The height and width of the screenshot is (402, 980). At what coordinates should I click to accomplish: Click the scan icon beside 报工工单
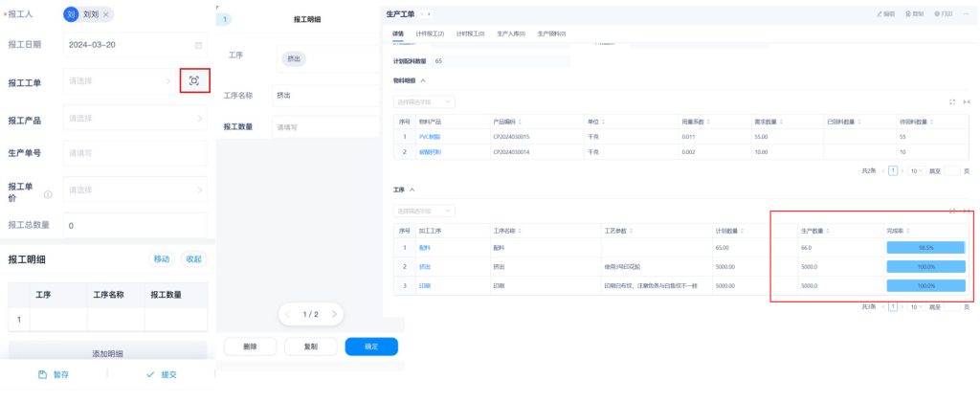(194, 81)
